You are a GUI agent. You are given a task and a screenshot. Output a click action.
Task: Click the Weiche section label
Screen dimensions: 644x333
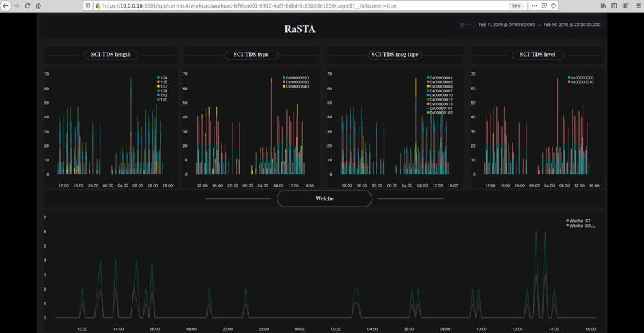point(324,198)
